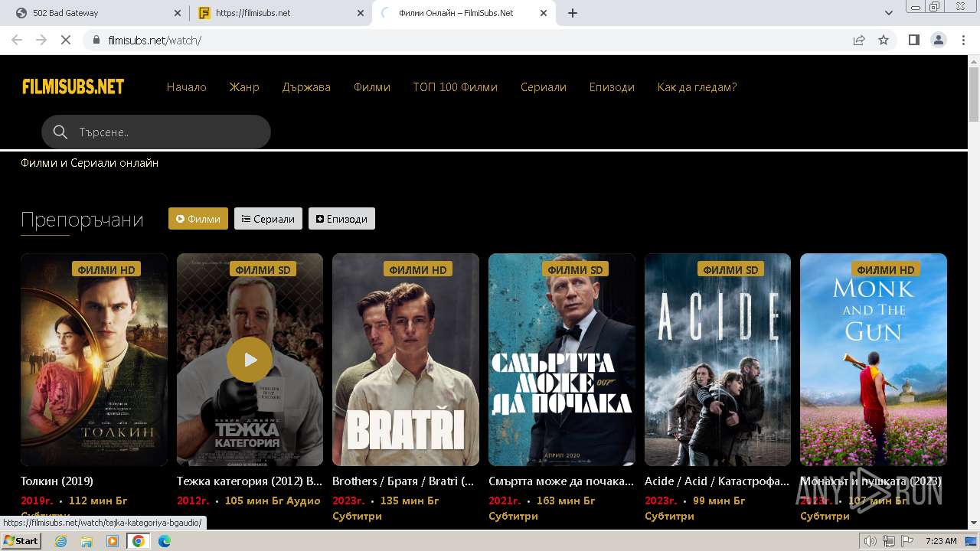Open Епизоди menu item
The height and width of the screenshot is (551, 980).
coord(612,87)
